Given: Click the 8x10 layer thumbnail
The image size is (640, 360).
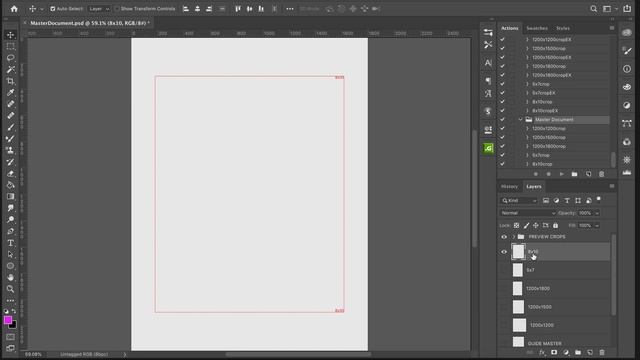Looking at the screenshot, I should click(518, 252).
